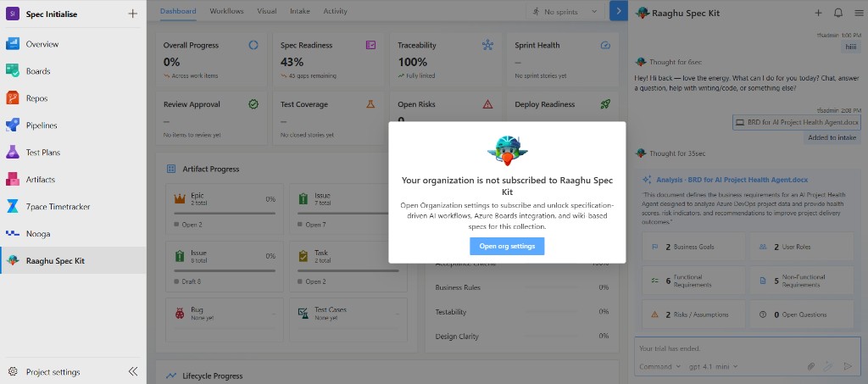Open the No sprints dropdown
This screenshot has width=868, height=384.
[565, 11]
